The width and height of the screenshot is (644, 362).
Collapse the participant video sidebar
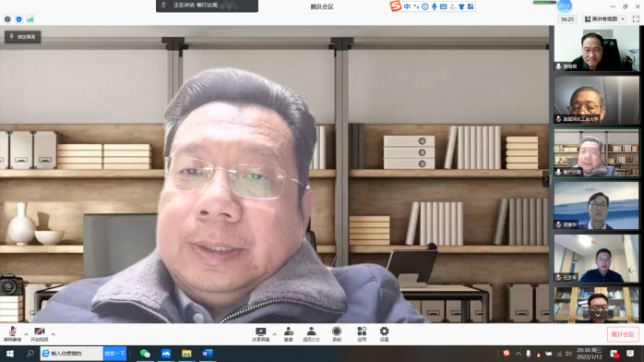point(546,179)
